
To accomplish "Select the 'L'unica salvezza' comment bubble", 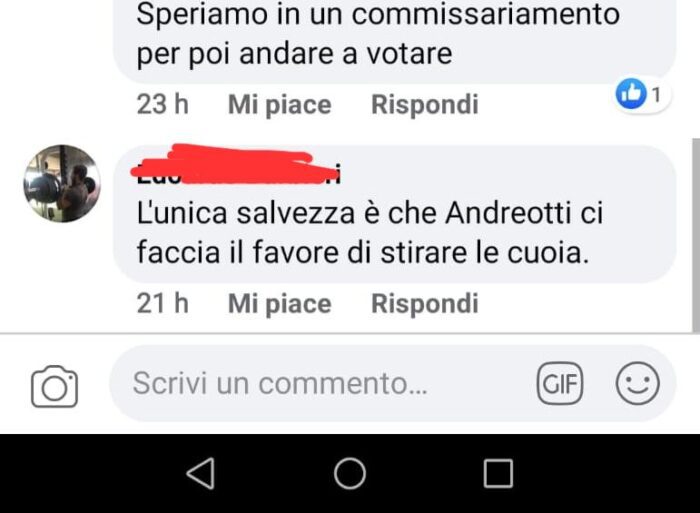I will [395, 214].
